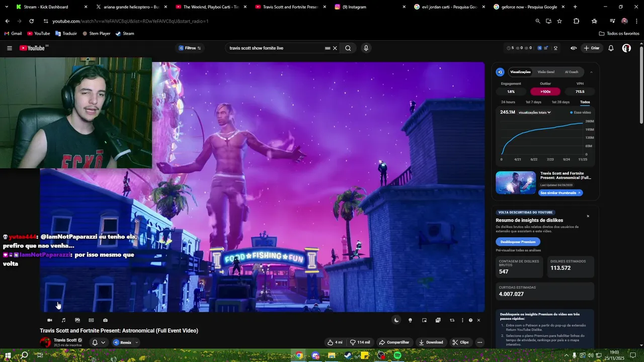Open the YouTube notifications bell
Screen dimensions: 644x362
(611, 48)
